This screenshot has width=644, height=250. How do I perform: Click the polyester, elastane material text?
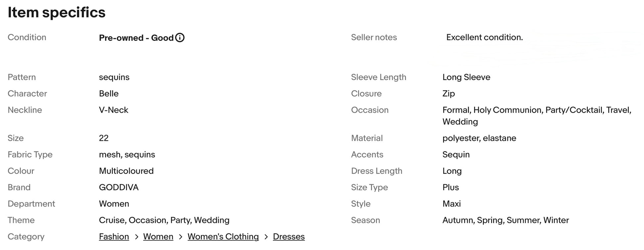(479, 138)
